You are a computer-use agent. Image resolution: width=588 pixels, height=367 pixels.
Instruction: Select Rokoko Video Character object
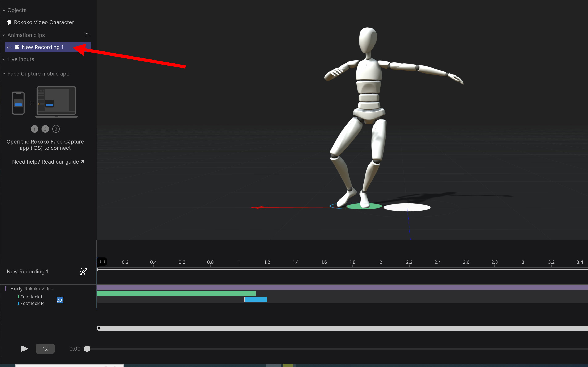44,22
